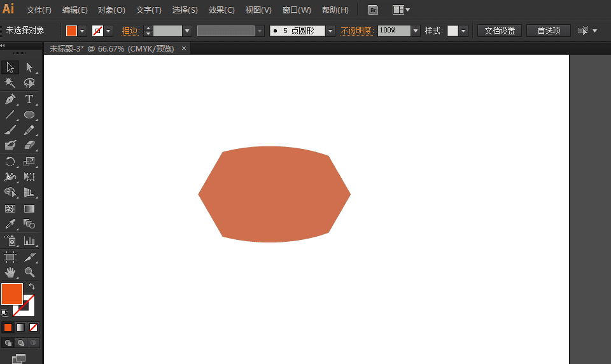Expand the 5 点圆形 brush dropdown
This screenshot has height=364, width=611.
click(330, 31)
